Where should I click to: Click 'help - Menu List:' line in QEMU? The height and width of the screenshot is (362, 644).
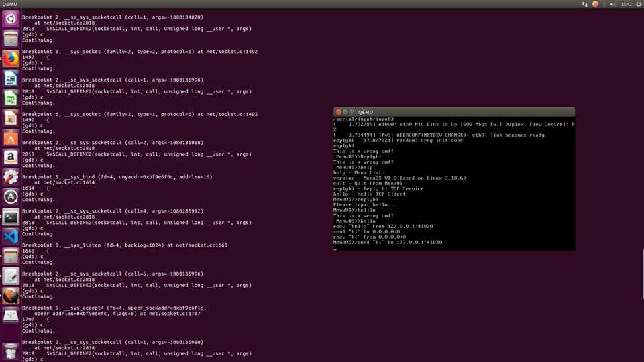(x=359, y=173)
